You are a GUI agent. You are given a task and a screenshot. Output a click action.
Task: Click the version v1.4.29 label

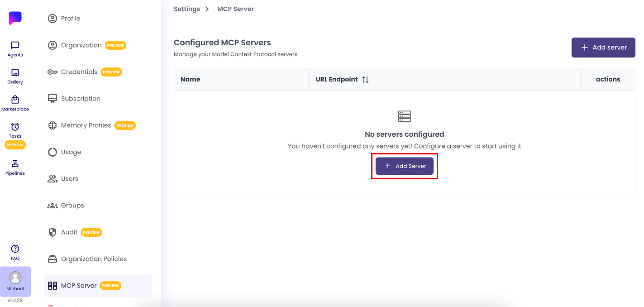click(x=15, y=300)
